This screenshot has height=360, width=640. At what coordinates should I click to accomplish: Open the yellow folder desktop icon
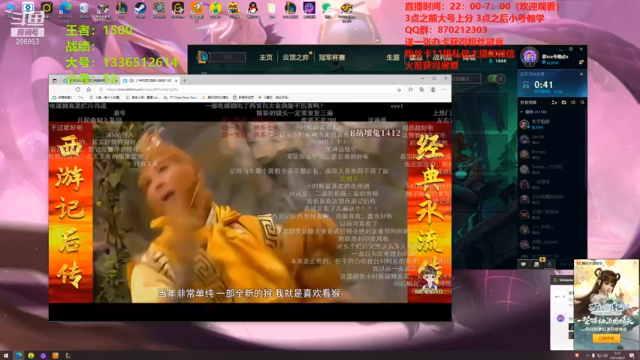tap(272, 9)
